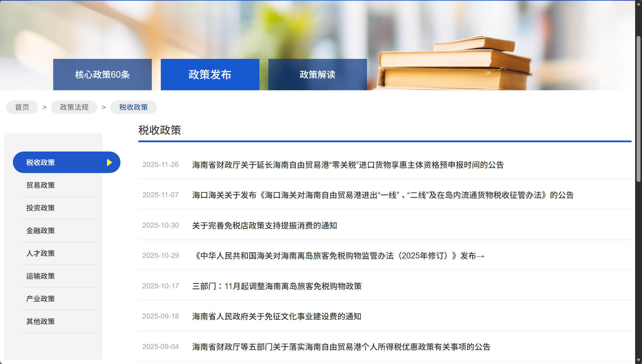Viewport: 642px width, 364px height.
Task: Go to 首页 in the breadcrumb
Action: (22, 107)
